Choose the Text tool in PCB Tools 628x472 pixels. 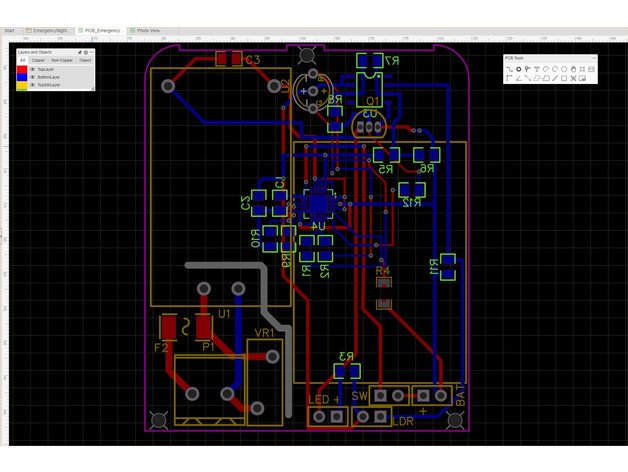coord(537,69)
